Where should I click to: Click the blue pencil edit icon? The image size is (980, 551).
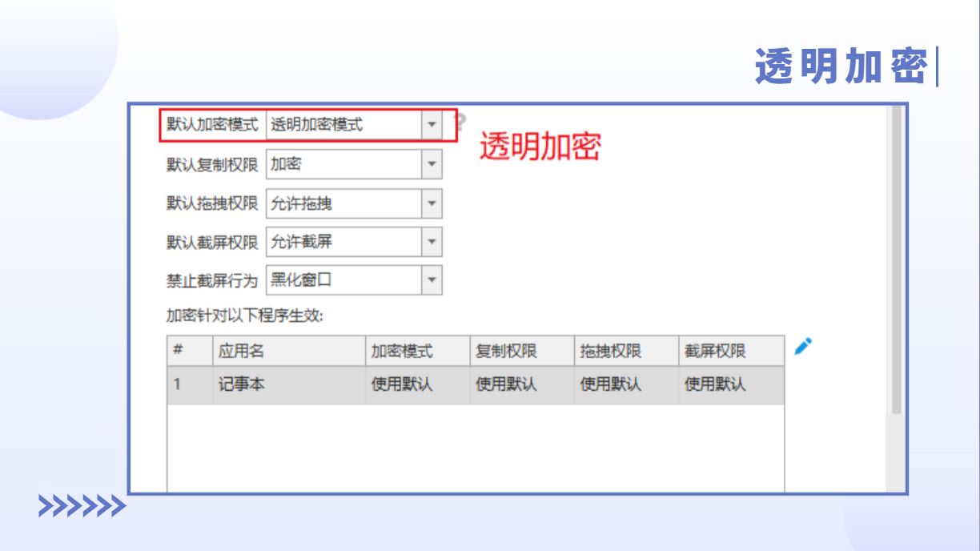[x=803, y=346]
